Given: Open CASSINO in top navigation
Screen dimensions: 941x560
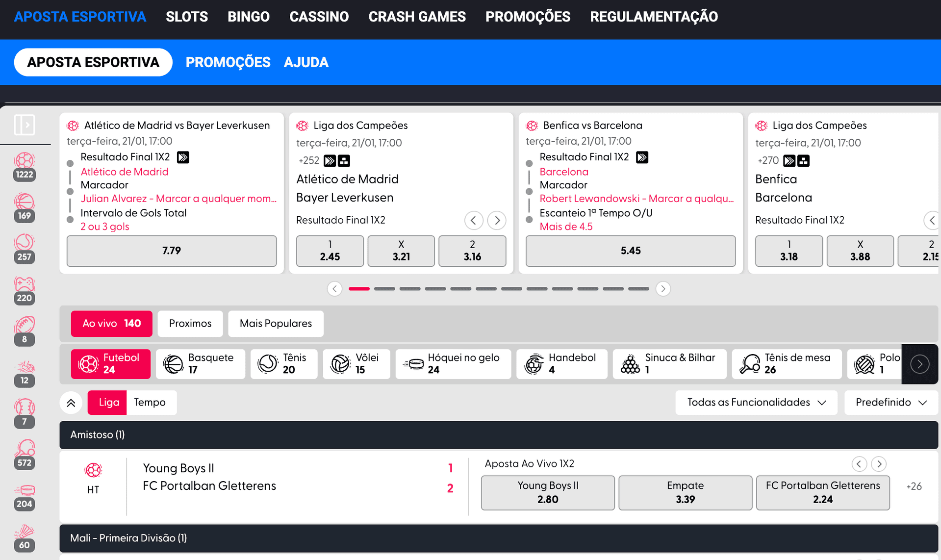Looking at the screenshot, I should [x=319, y=17].
